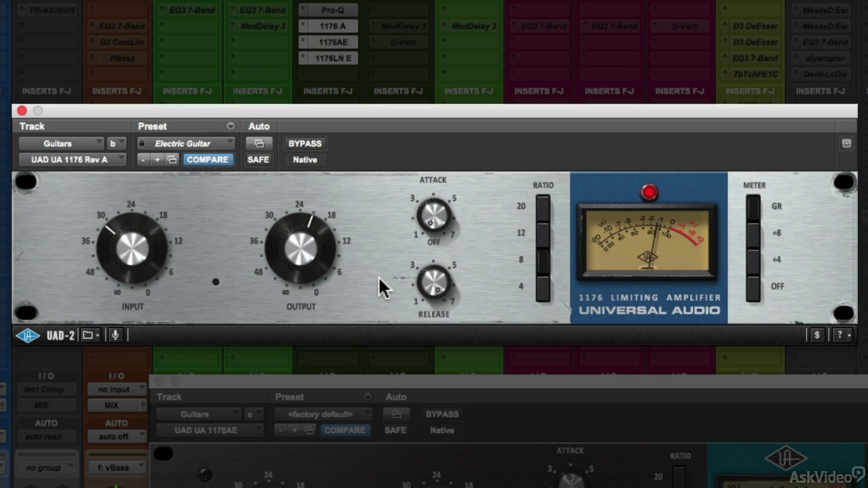Open the 'auto off' automation mode selector

click(117, 436)
